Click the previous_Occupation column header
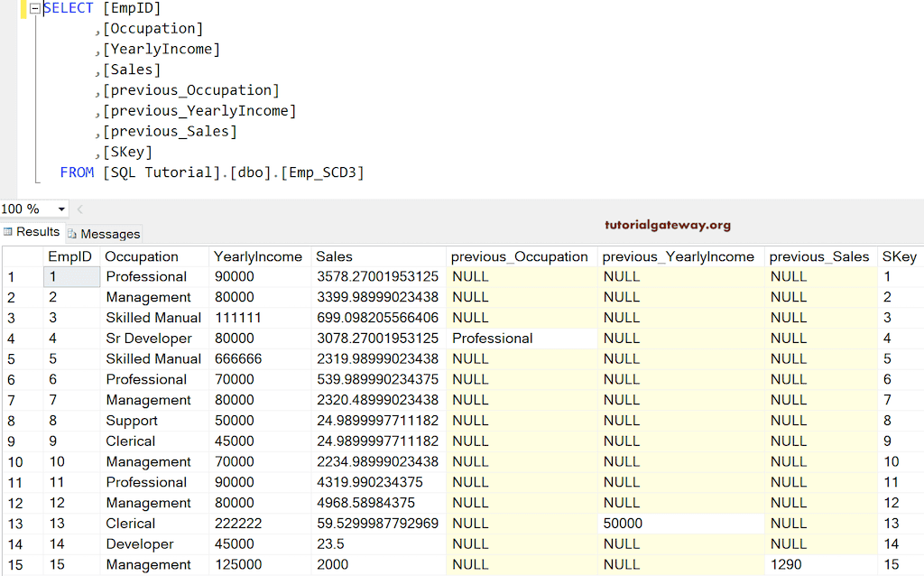The height and width of the screenshot is (576, 924). [520, 256]
